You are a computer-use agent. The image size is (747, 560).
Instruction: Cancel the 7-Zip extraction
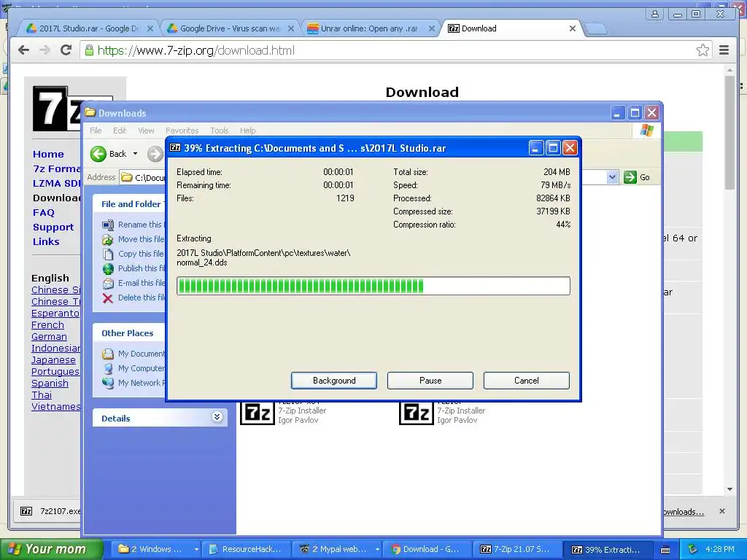click(527, 381)
